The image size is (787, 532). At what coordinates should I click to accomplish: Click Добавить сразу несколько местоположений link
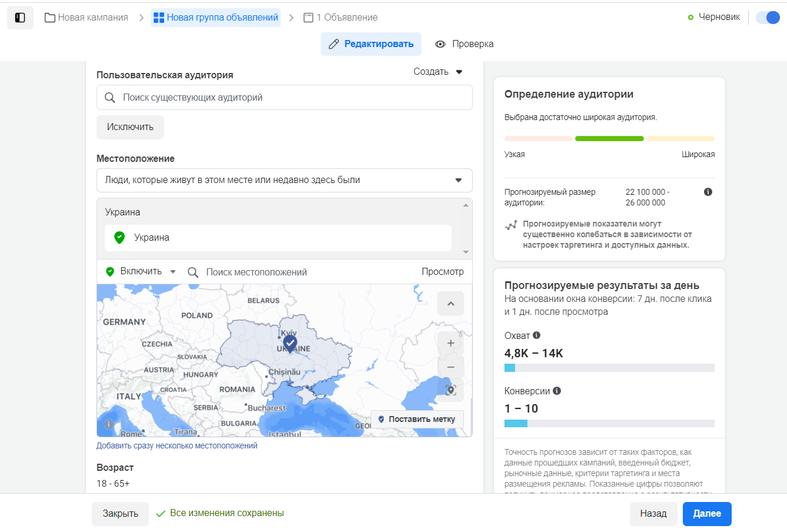177,445
